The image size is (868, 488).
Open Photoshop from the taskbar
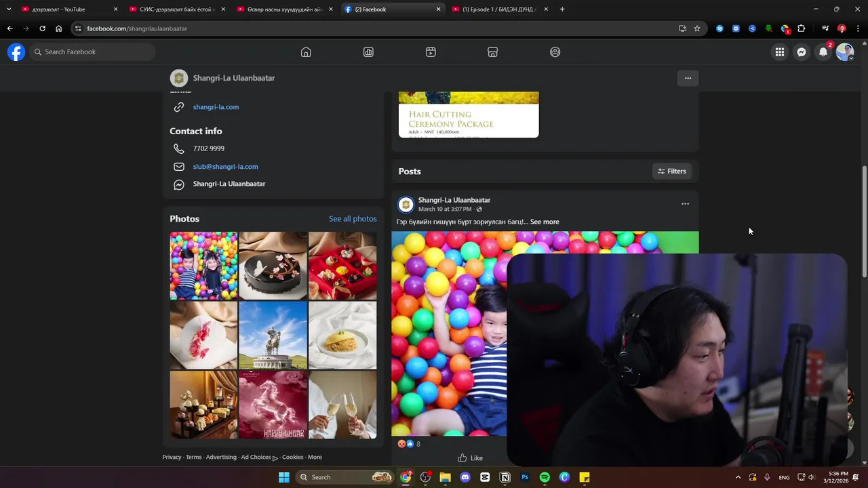click(525, 477)
